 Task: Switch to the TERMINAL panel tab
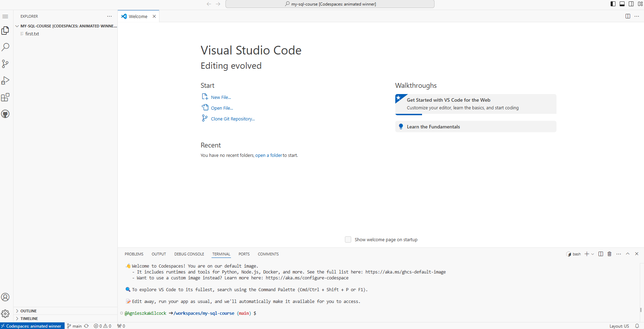(221, 254)
